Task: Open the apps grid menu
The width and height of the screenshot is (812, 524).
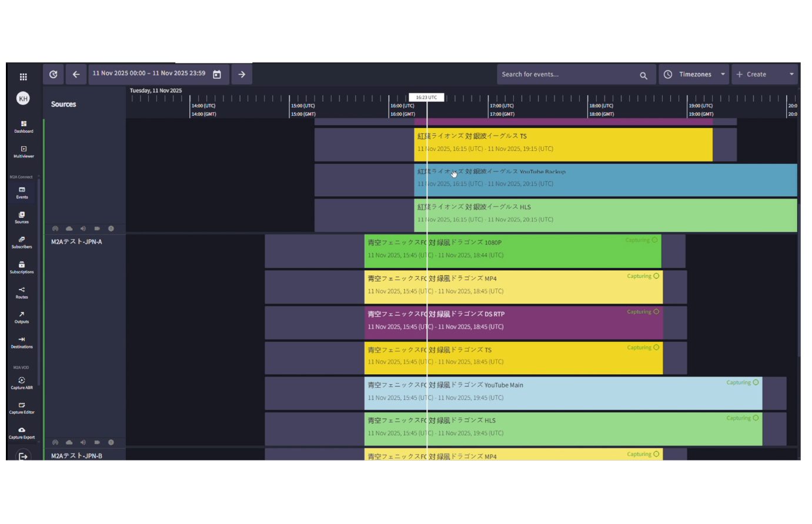Action: 23,76
